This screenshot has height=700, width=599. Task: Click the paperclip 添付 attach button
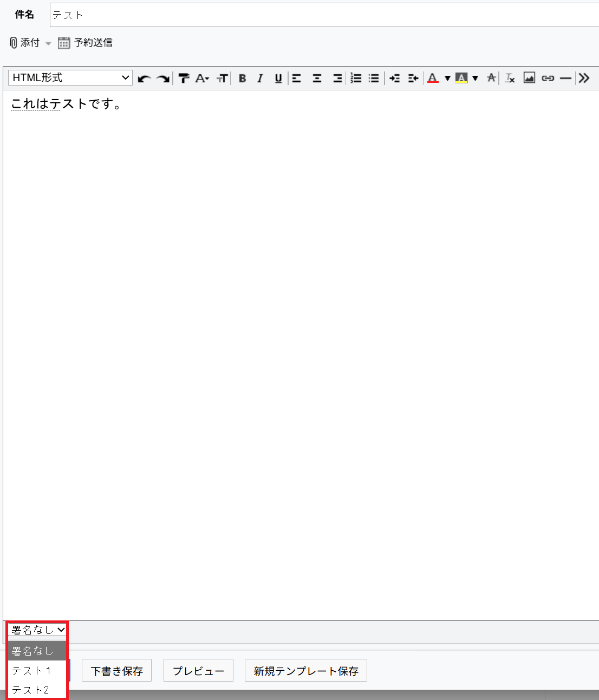(24, 42)
